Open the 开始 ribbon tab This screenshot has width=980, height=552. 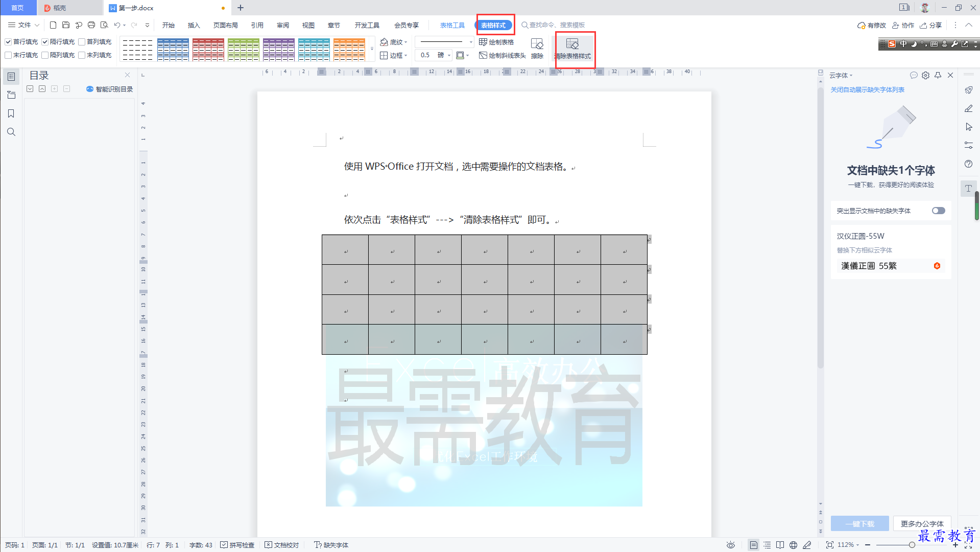169,25
